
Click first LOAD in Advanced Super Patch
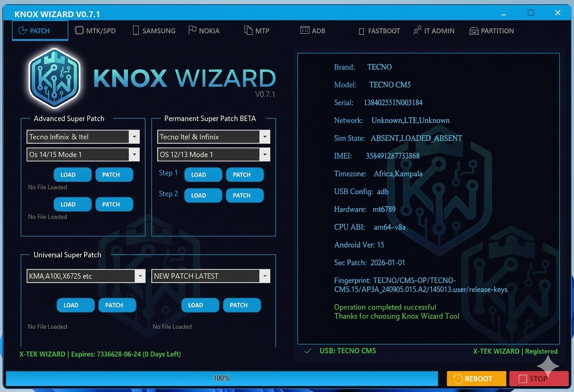pyautogui.click(x=73, y=175)
